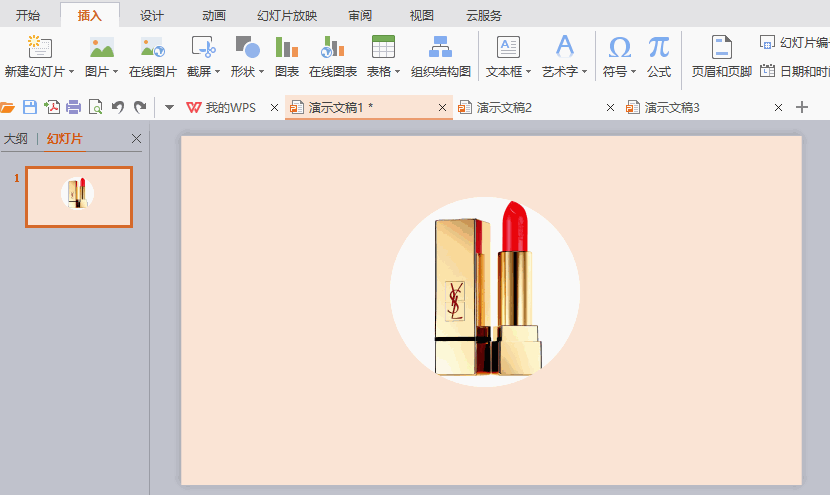Open 在线图片 online pictures
This screenshot has height=495, width=830.
pyautogui.click(x=153, y=57)
